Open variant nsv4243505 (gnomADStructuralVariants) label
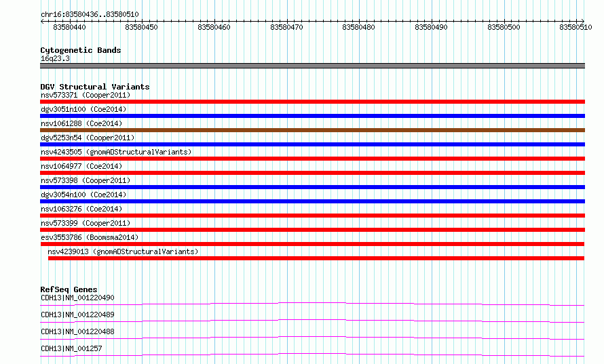 116,152
